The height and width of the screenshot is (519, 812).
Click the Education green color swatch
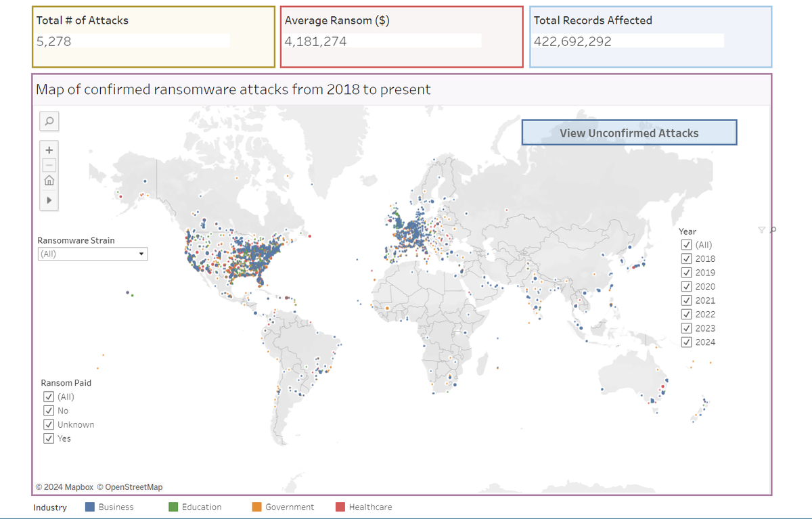coord(173,506)
